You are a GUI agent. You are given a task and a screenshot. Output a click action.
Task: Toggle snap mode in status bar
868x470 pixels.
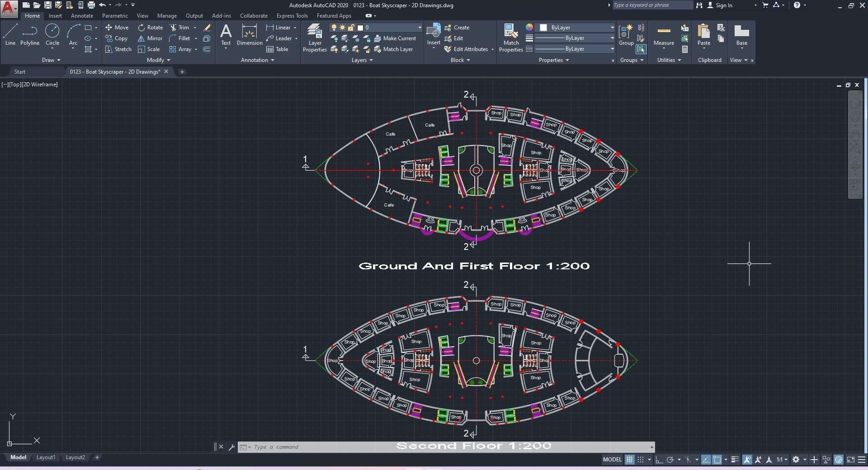pyautogui.click(x=641, y=460)
